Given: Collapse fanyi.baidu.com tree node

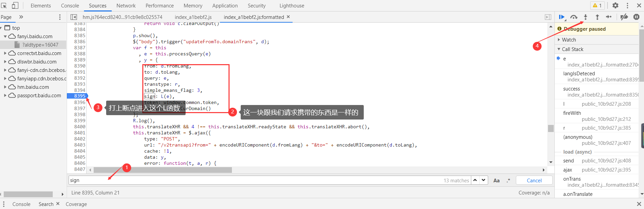Looking at the screenshot, I should pyautogui.click(x=5, y=36).
